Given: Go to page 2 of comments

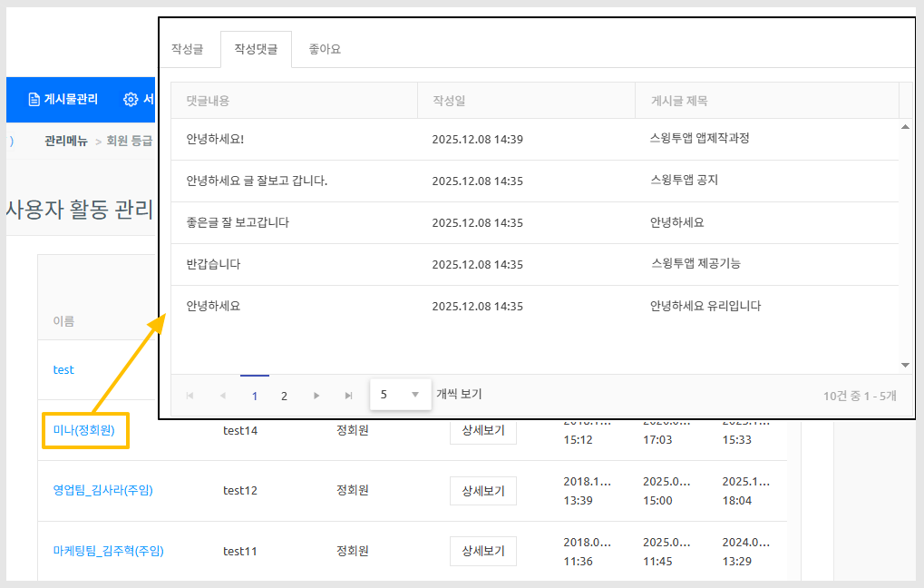Looking at the screenshot, I should click(284, 396).
